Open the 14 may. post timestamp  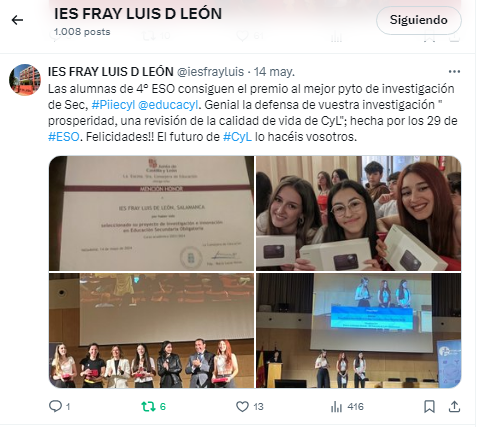pos(274,72)
